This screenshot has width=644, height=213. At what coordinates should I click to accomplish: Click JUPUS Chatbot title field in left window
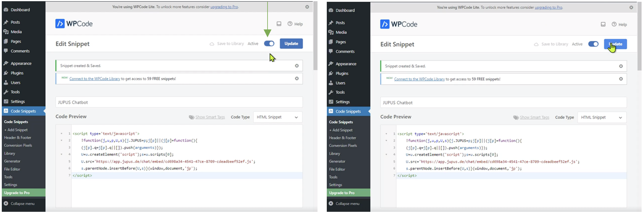(179, 102)
